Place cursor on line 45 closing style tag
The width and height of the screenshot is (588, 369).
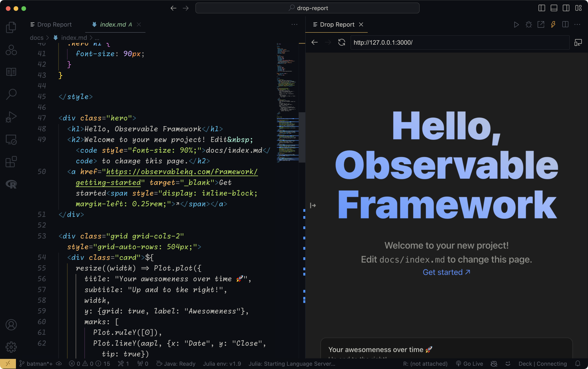point(75,97)
